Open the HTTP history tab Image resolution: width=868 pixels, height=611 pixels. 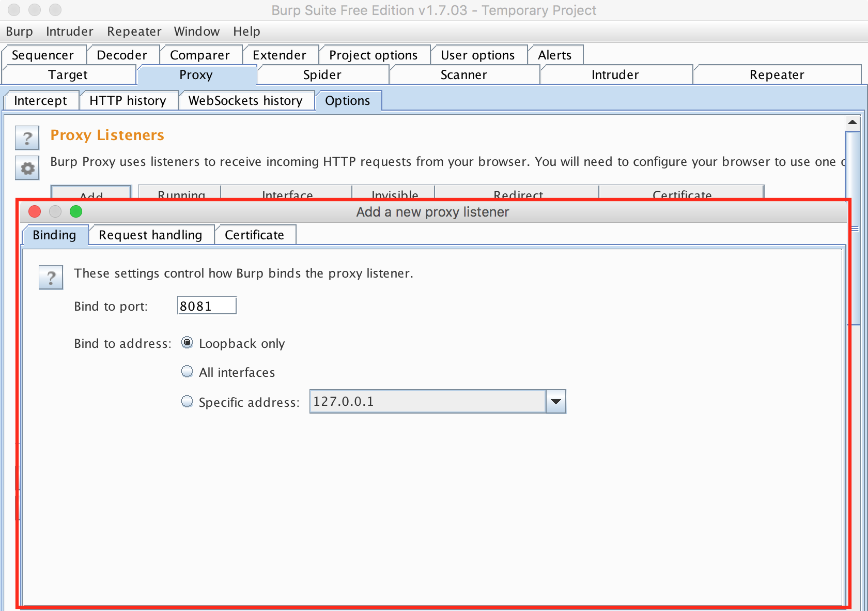point(128,101)
